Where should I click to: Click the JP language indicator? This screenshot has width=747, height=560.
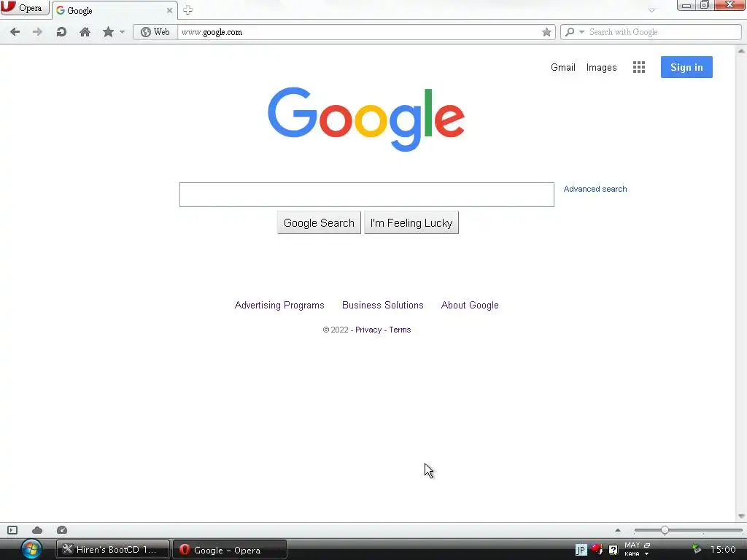(581, 550)
